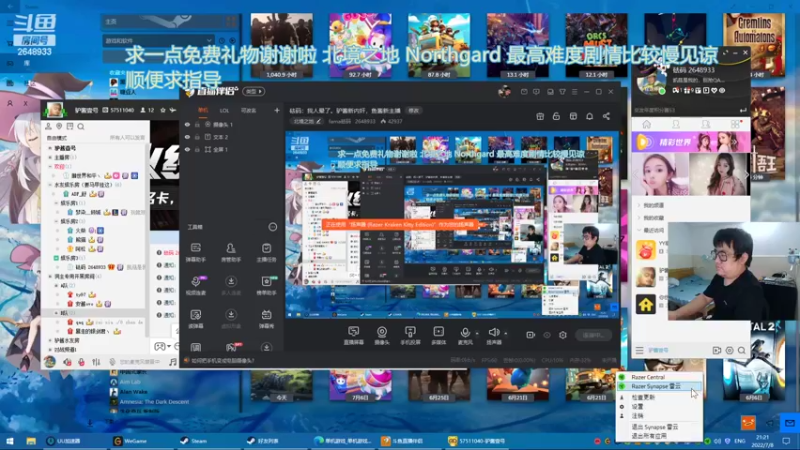Click the streamer avatar in streaming app title bar
Viewport: 800px width, 450px height.
tap(505, 92)
